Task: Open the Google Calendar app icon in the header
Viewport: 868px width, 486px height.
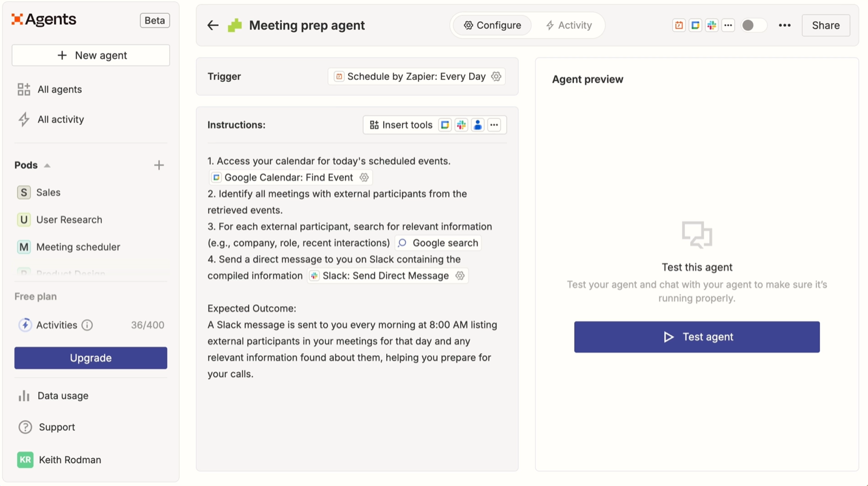Action: (x=695, y=25)
